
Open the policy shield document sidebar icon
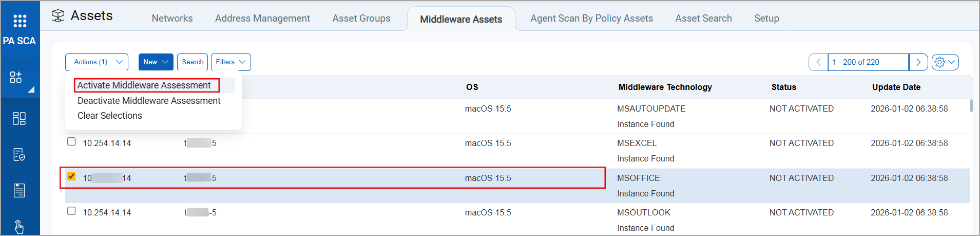(19, 155)
